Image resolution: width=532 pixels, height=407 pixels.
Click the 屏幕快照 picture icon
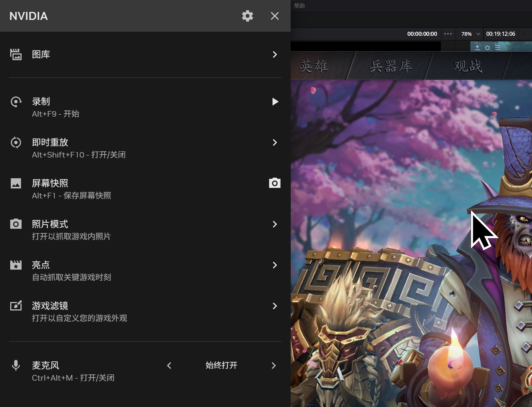16,183
